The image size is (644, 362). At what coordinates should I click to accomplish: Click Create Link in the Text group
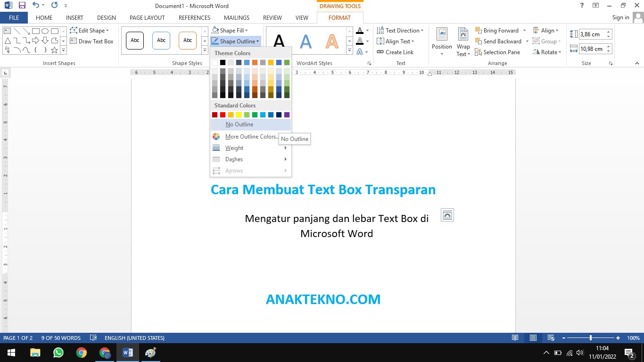[x=395, y=52]
